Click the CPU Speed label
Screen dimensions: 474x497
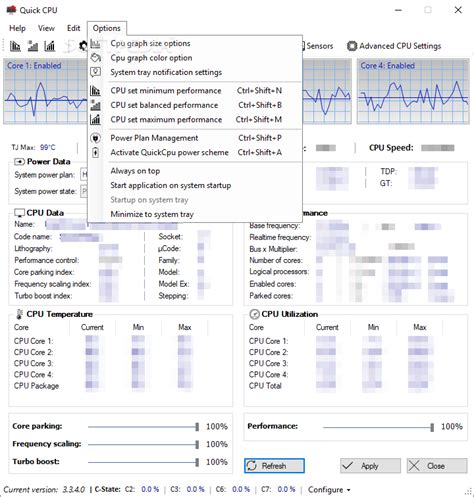391,148
